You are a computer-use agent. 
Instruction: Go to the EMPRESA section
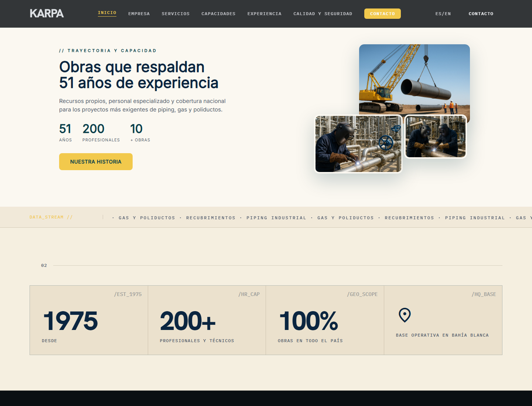(139, 14)
